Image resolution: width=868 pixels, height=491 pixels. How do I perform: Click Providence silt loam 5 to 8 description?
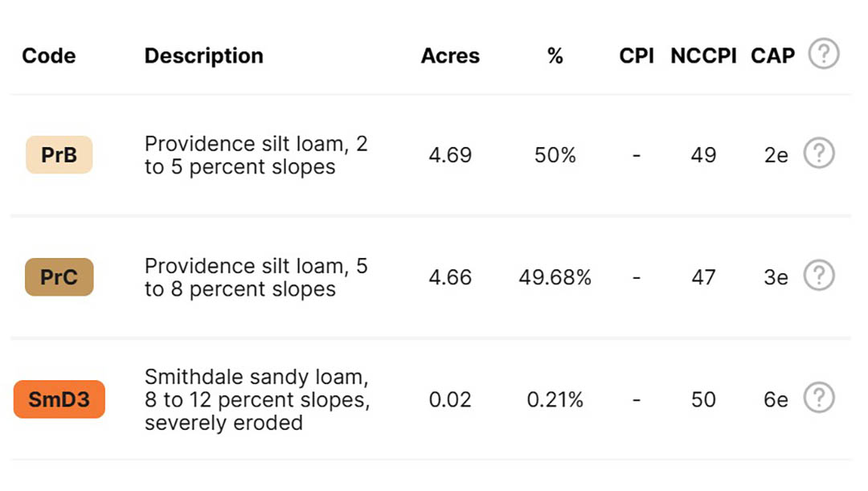256,277
